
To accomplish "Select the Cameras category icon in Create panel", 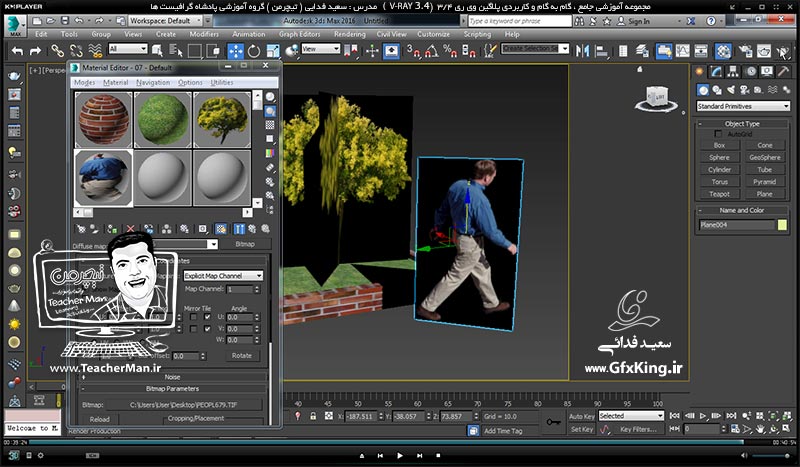I will [744, 90].
